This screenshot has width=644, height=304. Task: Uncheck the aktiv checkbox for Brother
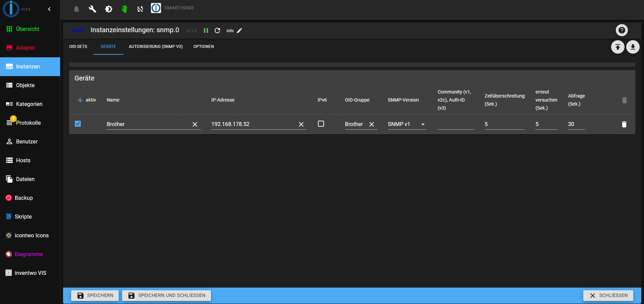(x=78, y=124)
